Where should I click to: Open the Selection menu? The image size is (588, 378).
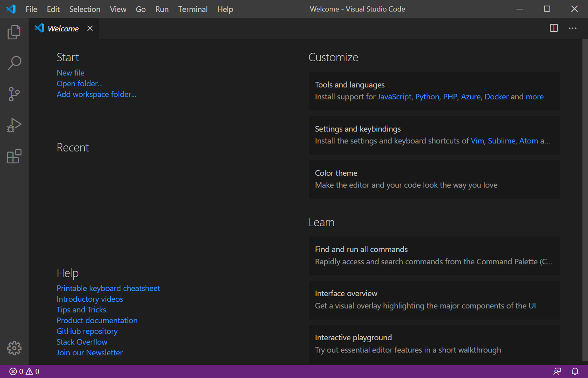pos(85,9)
